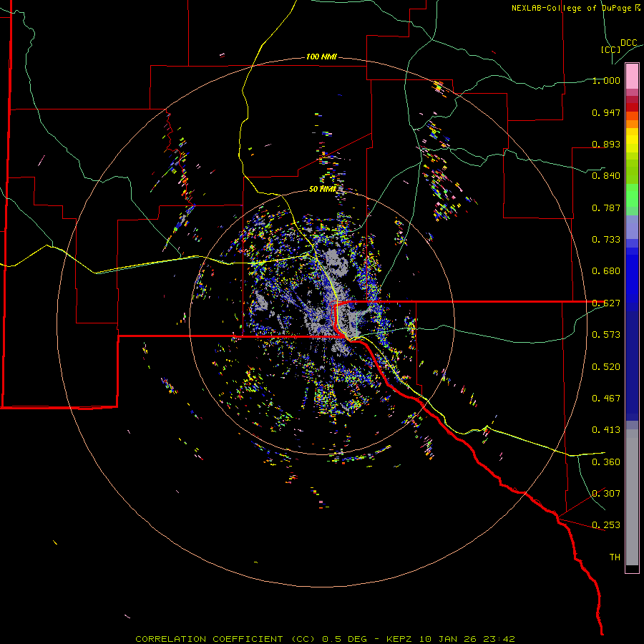Viewport: 644px width, 644px height.
Task: Click the Correlation Coefficient KEPZ caption
Action: pyautogui.click(x=326, y=639)
